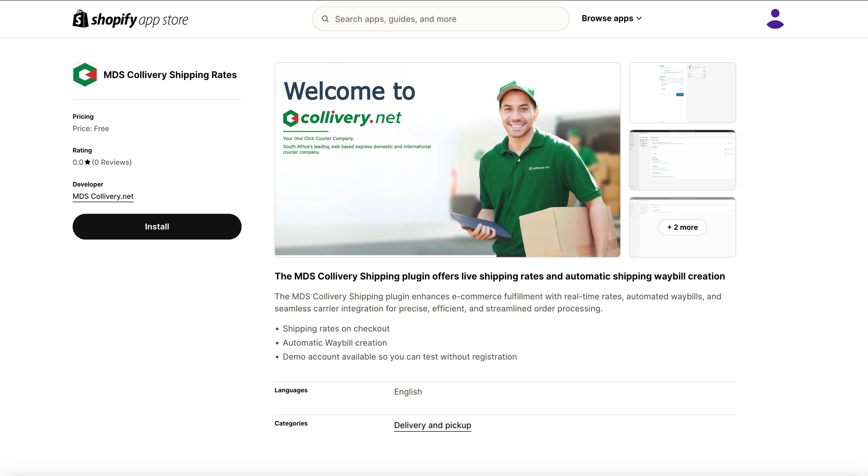Open the Delivery and pickup category link
This screenshot has height=476, width=868.
pyautogui.click(x=432, y=425)
